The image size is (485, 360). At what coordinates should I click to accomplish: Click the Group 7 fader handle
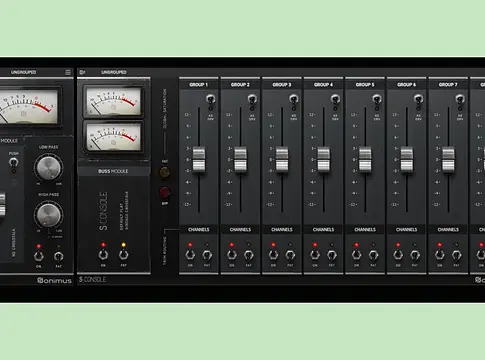[x=448, y=160]
